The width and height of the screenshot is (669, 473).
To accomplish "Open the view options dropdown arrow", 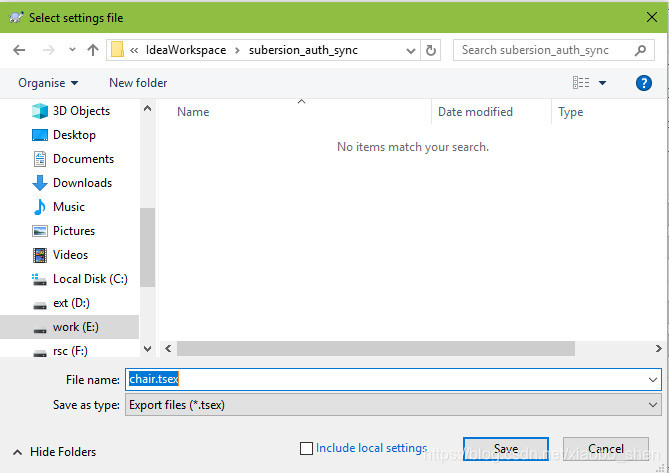I will click(x=602, y=83).
